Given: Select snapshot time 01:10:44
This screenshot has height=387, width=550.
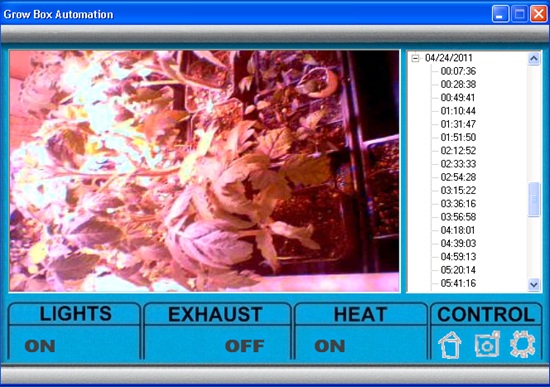Looking at the screenshot, I should [458, 111].
